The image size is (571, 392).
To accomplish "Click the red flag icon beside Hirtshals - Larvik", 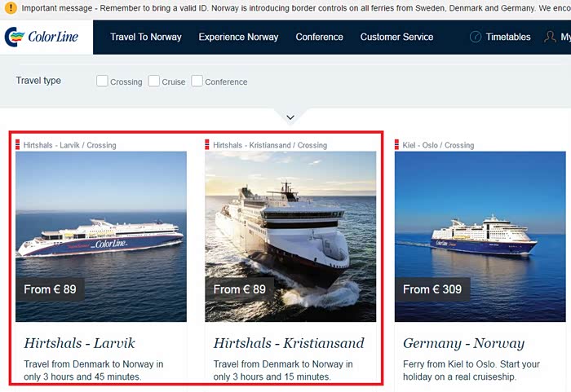I will click(x=18, y=145).
